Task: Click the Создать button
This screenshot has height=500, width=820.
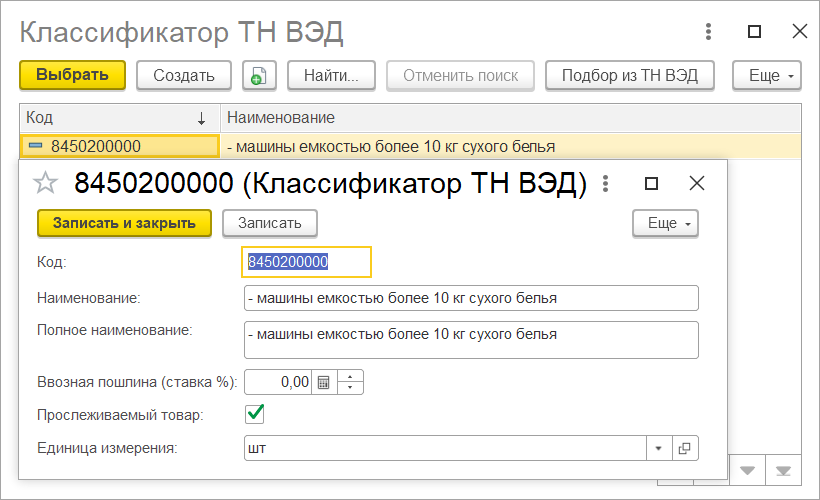Action: 184,76
